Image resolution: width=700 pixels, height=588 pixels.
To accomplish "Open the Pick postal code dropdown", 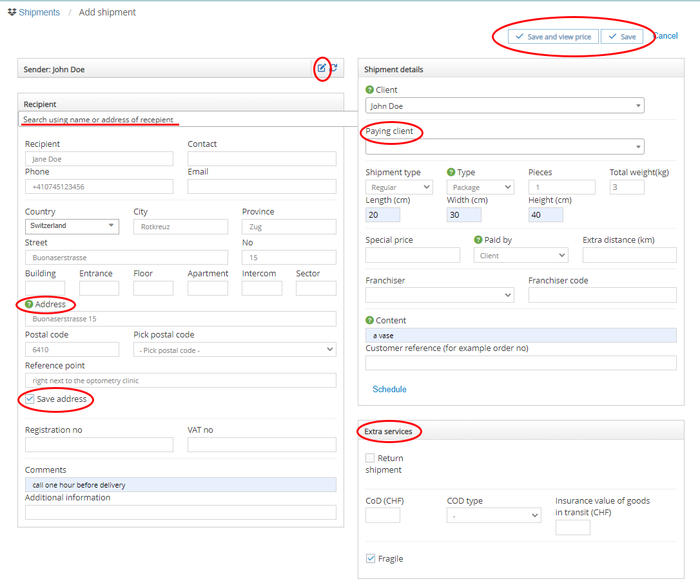I will pos(235,350).
